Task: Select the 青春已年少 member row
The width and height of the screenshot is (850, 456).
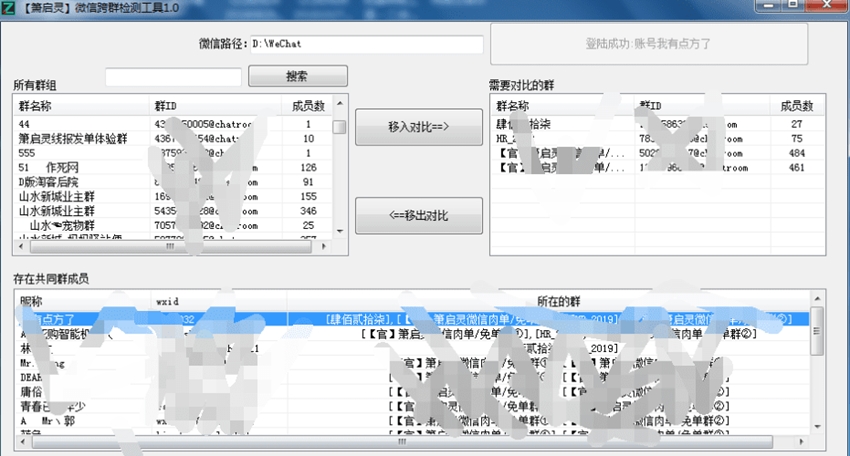Action: pos(413,406)
